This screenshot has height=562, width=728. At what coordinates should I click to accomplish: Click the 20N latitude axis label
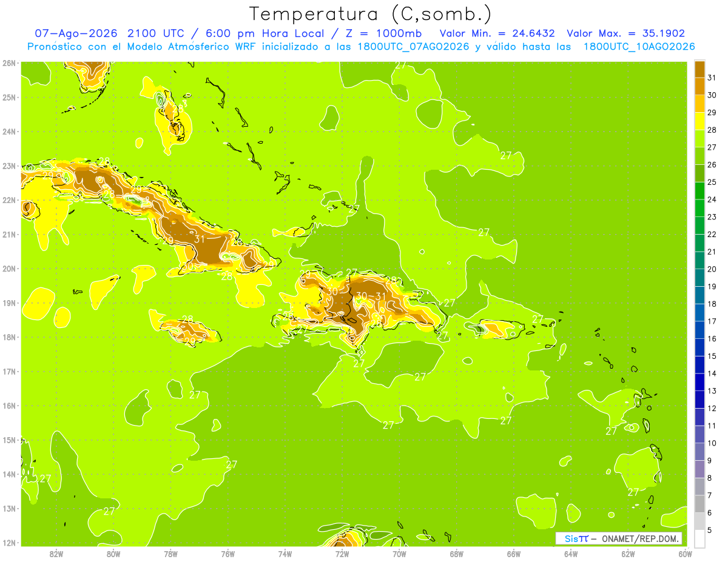[x=8, y=269]
